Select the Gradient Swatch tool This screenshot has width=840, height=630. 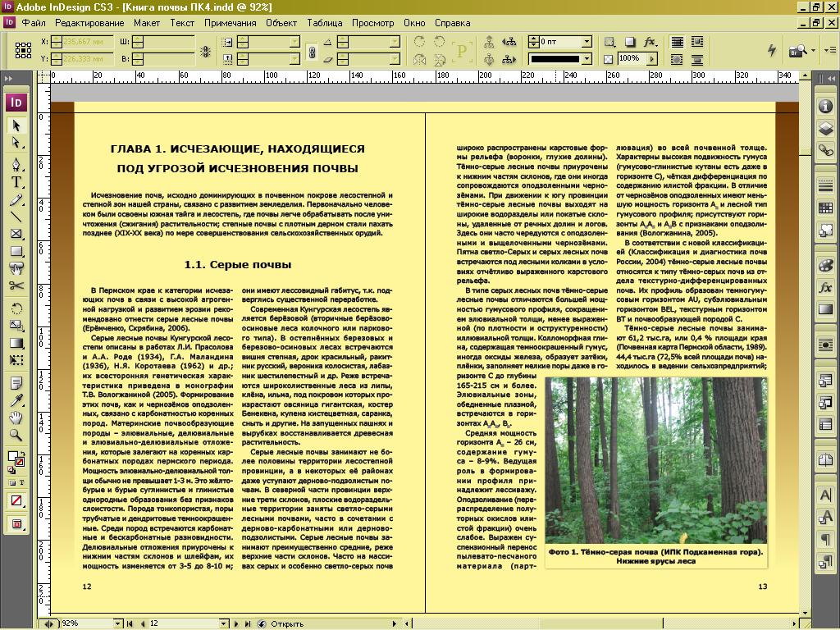(16, 343)
